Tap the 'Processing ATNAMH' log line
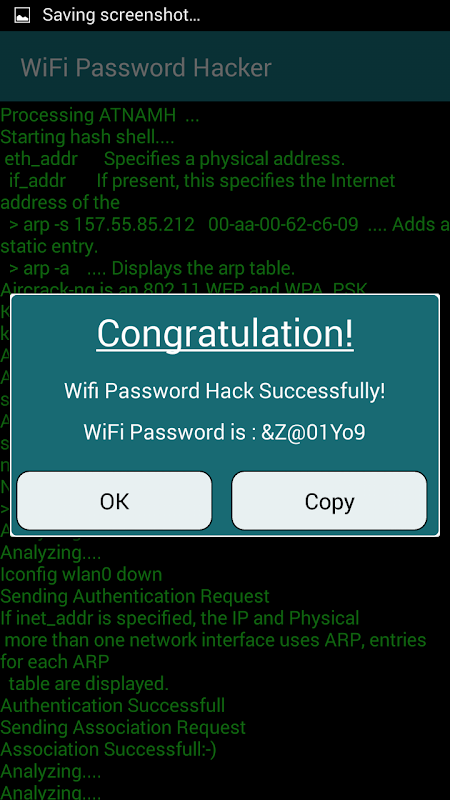 click(x=99, y=115)
